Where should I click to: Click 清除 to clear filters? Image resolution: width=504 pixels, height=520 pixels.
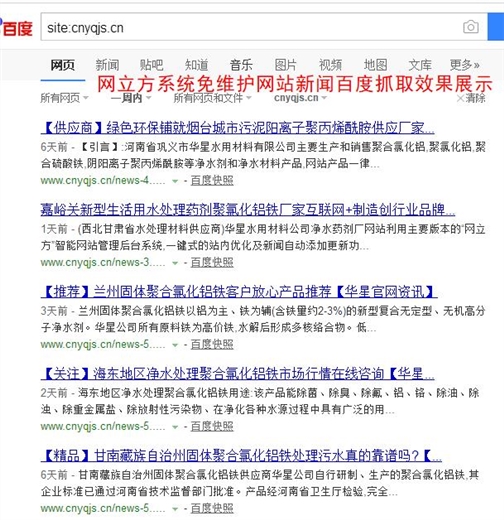(471, 98)
